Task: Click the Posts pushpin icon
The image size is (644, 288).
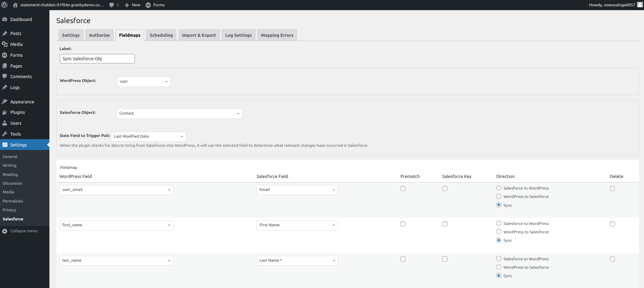Action: coord(5,34)
